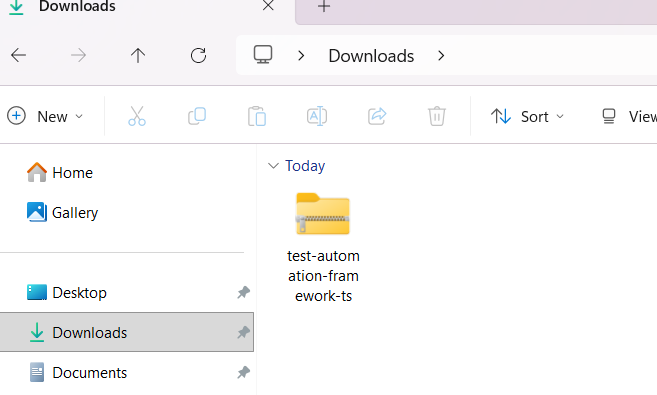Image resolution: width=657 pixels, height=395 pixels.
Task: Go forward with the right arrow
Action: tap(78, 55)
